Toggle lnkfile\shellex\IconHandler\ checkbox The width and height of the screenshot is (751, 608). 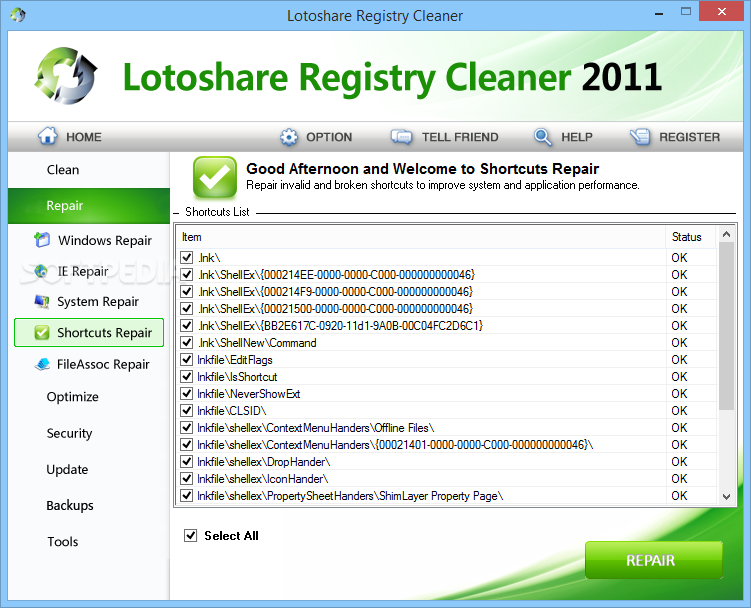click(187, 479)
